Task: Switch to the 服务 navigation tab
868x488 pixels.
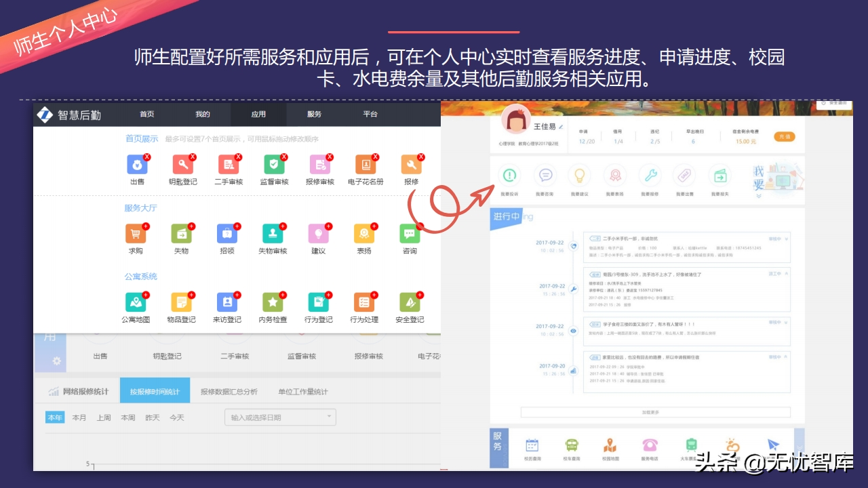Action: [x=313, y=115]
